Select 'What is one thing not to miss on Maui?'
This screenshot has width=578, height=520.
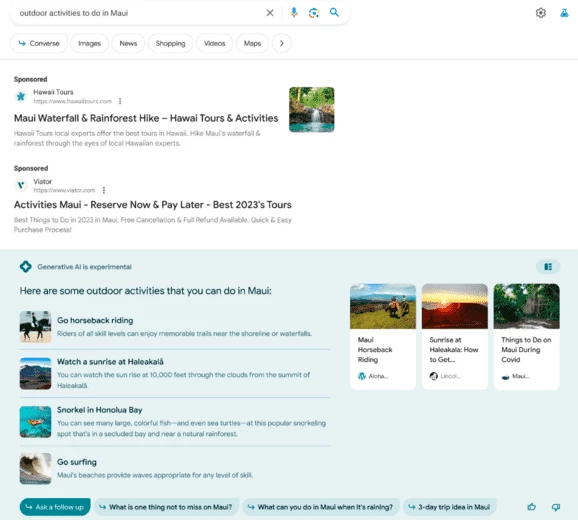(167, 507)
